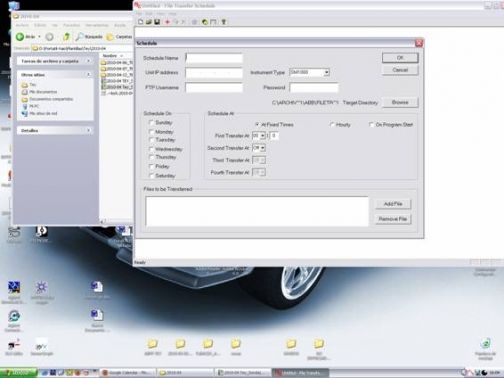The width and height of the screenshot is (504, 378).
Task: Click the Remove File button
Action: coord(393,219)
